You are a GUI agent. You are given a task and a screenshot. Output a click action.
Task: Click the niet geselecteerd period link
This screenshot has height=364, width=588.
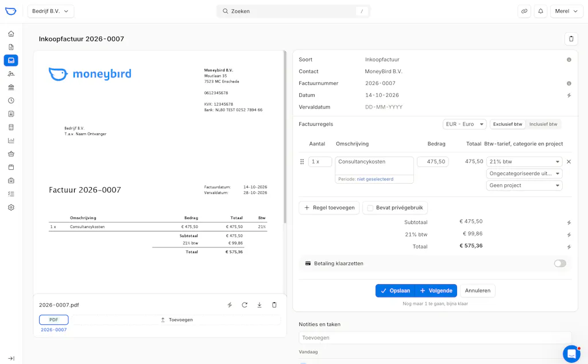click(x=375, y=179)
